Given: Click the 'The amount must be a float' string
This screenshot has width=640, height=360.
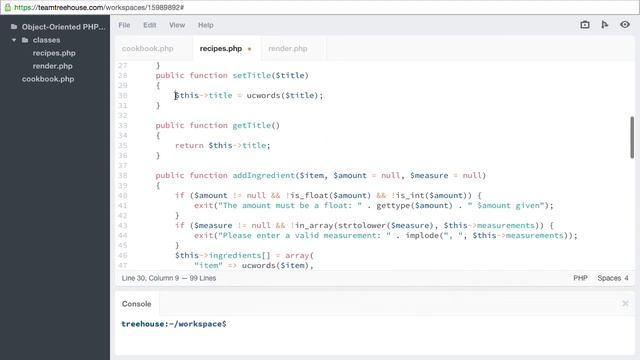Looking at the screenshot, I should coord(290,205).
